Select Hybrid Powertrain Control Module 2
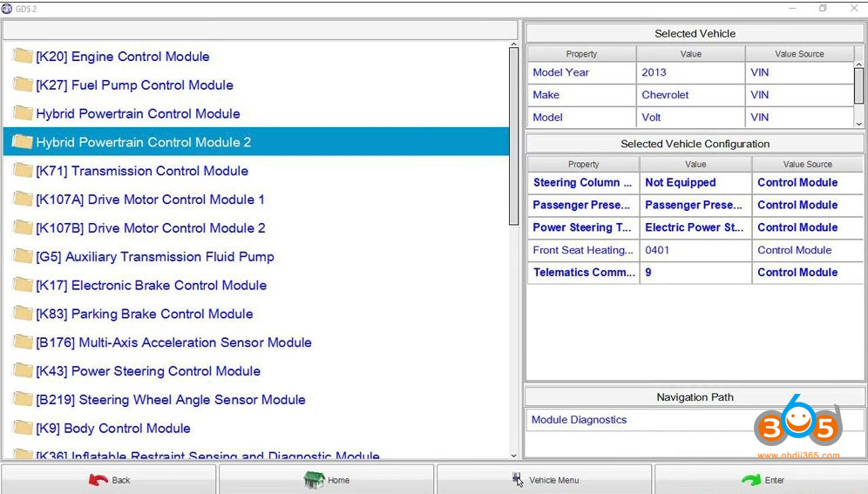This screenshot has height=494, width=868. pyautogui.click(x=143, y=142)
